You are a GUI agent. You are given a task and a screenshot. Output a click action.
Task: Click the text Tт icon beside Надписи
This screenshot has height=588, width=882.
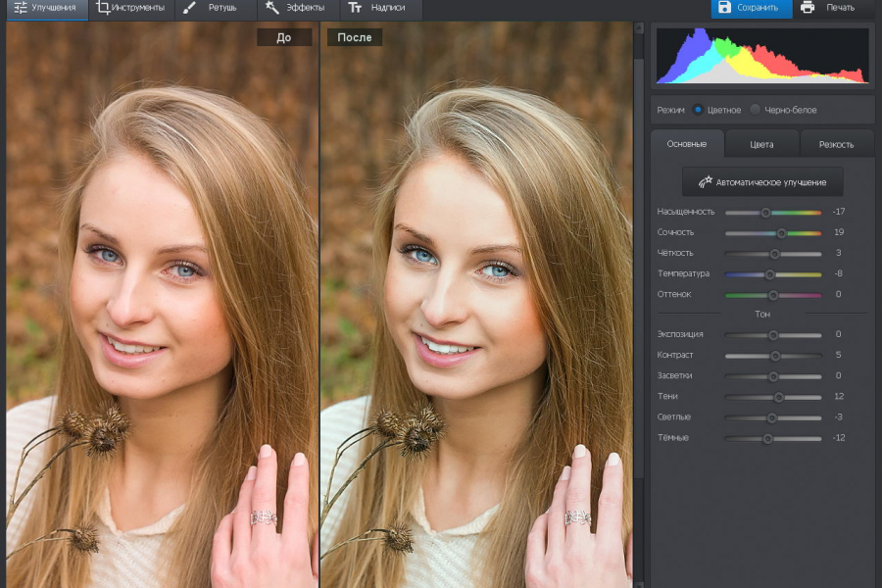tap(355, 7)
